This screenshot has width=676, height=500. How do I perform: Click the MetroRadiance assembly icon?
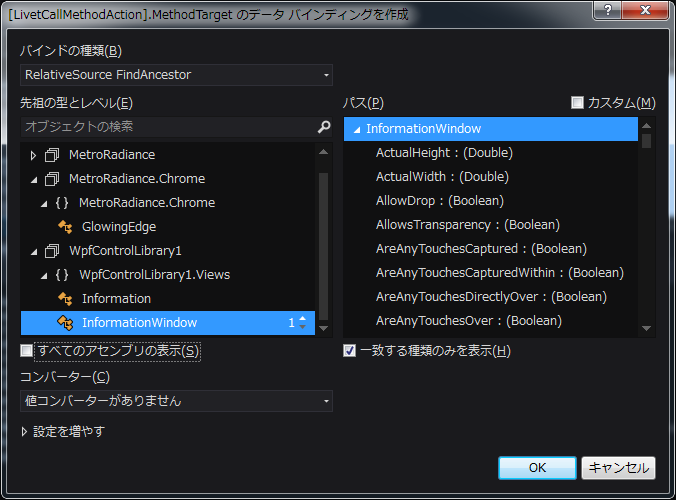click(x=52, y=155)
